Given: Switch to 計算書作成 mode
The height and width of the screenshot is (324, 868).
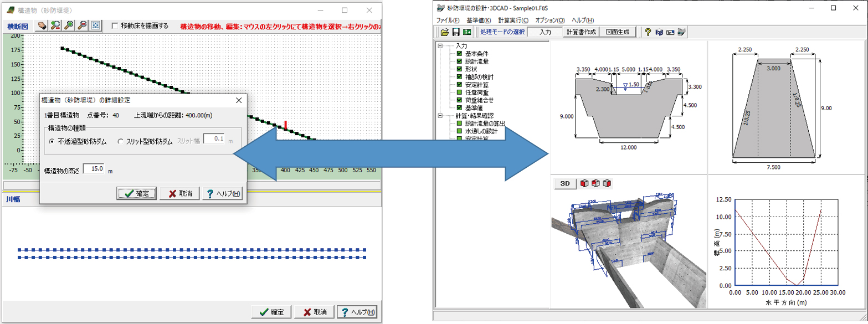Looking at the screenshot, I should pyautogui.click(x=581, y=32).
